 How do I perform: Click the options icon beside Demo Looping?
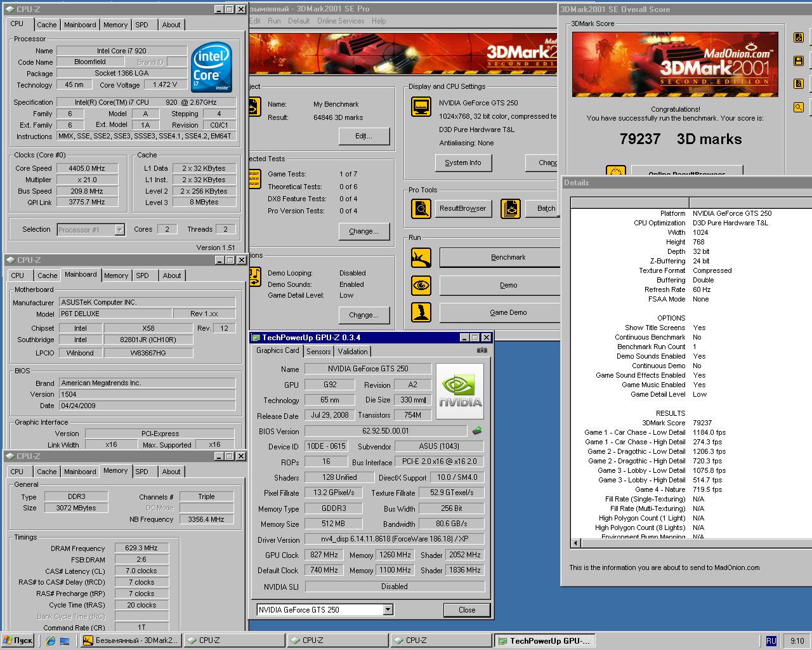pos(254,277)
